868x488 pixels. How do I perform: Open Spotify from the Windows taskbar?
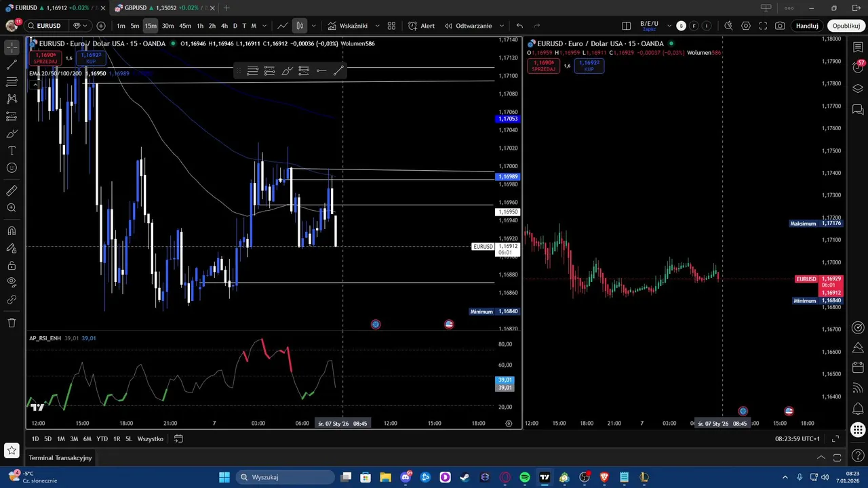point(525,477)
